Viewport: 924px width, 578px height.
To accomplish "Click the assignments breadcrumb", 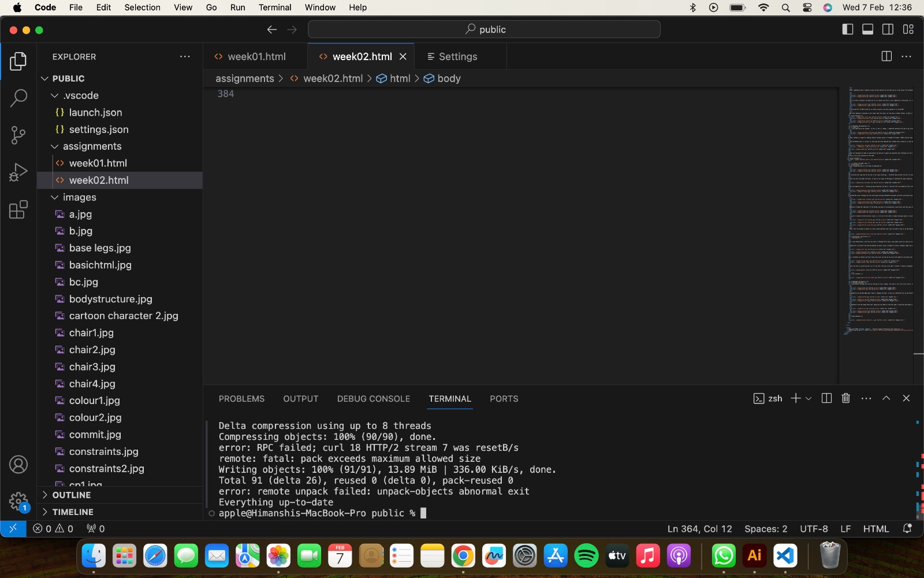I will tap(245, 79).
